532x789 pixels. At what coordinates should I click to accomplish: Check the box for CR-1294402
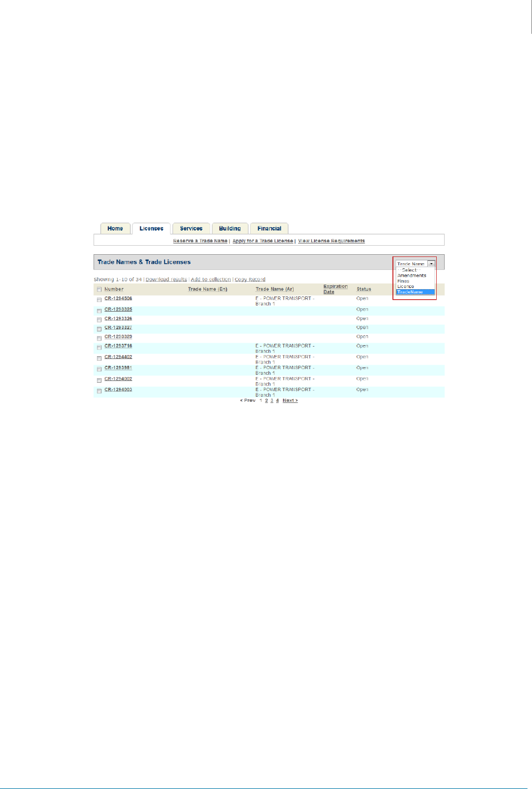pyautogui.click(x=99, y=358)
